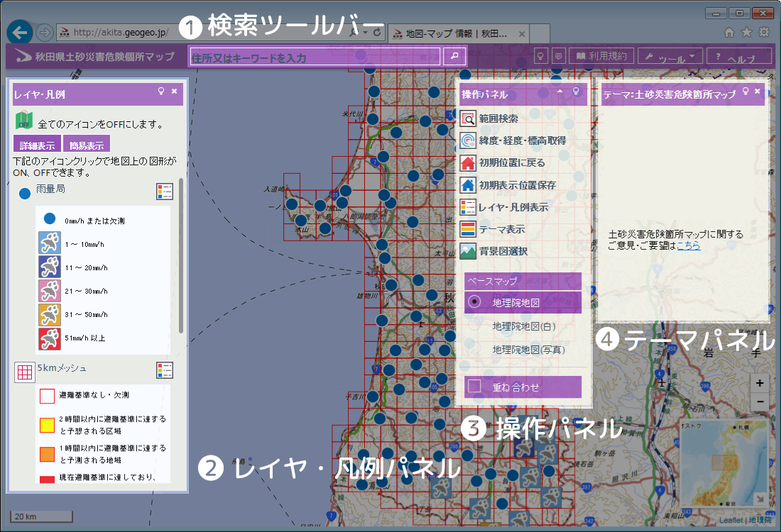Open the ツール dropdown menu

670,56
